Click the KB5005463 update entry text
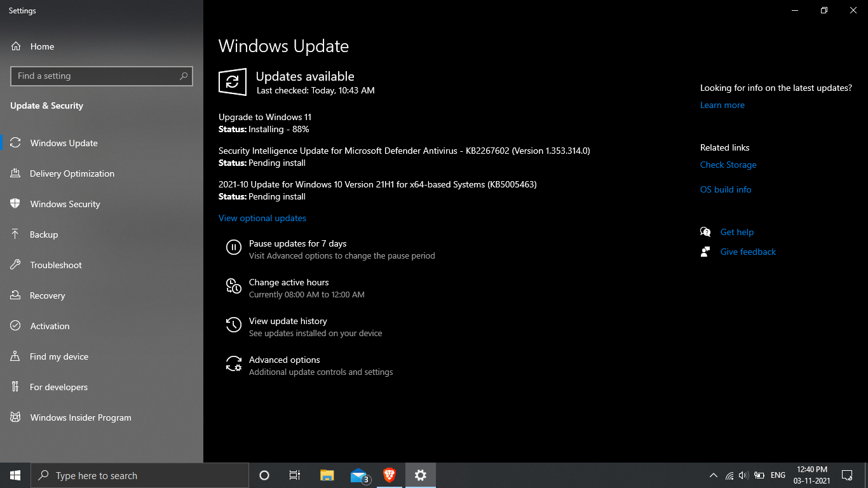Image resolution: width=868 pixels, height=488 pixels. point(377,184)
